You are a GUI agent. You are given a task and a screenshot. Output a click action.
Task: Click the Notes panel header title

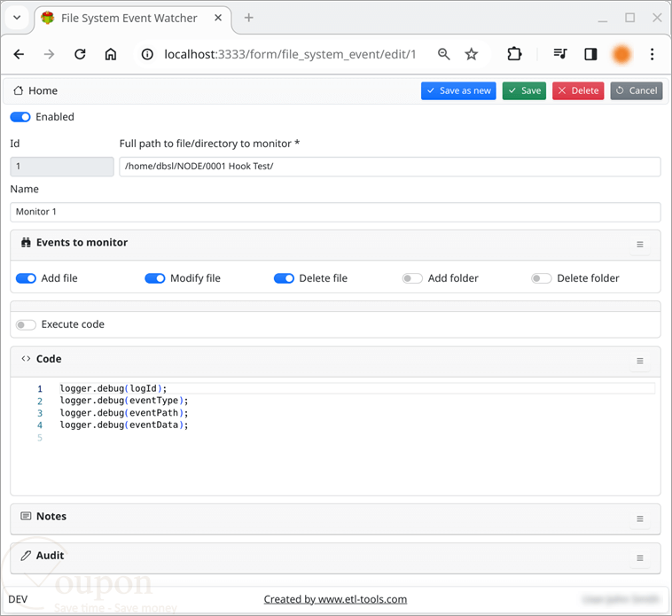pos(51,516)
